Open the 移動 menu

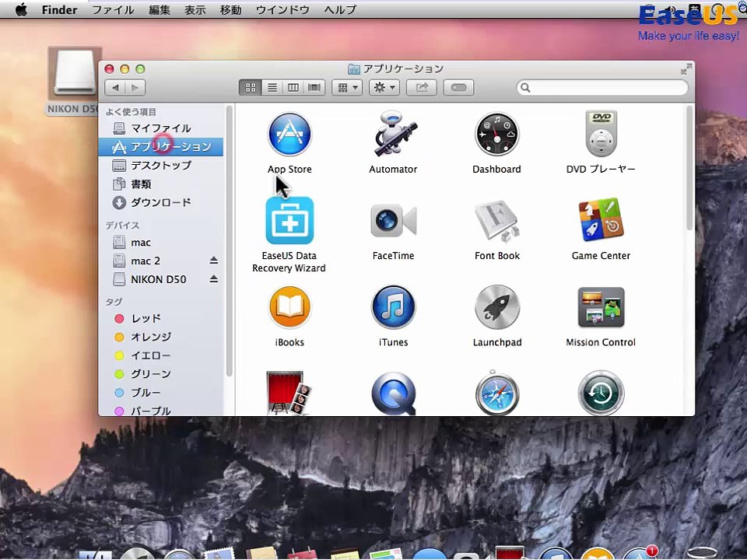coord(231,10)
